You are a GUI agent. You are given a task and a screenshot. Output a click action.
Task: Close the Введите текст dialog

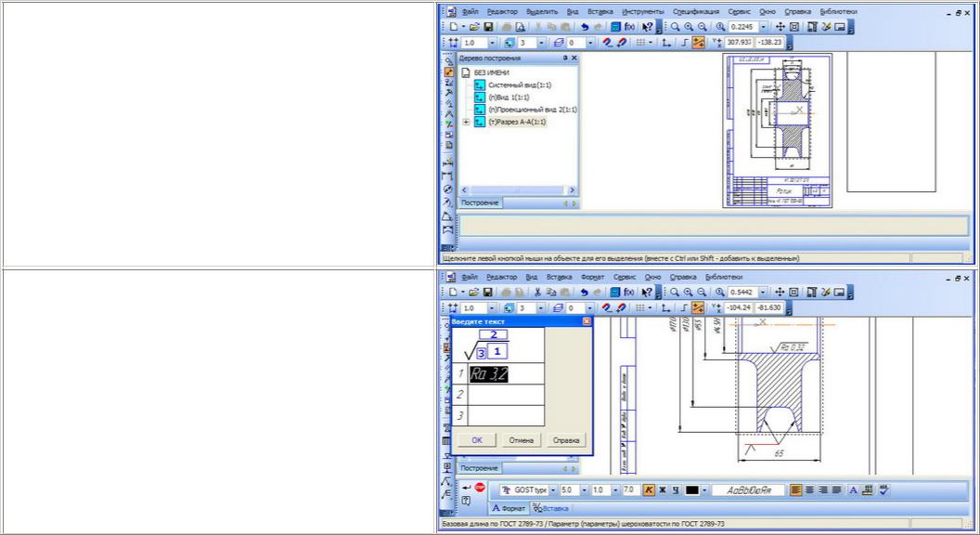pyautogui.click(x=587, y=321)
